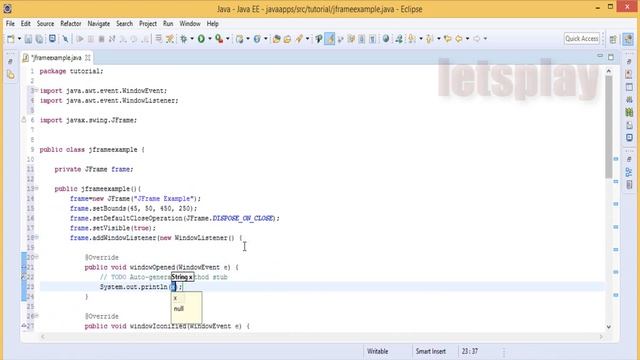Screen dimensions: 640x360
Task: Click the Back navigation arrow icon
Action: (459, 39)
